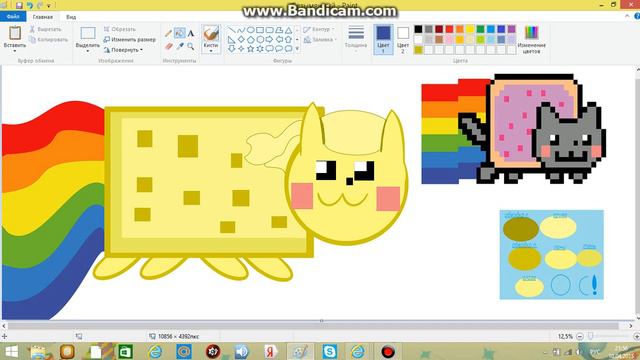Click the Вырезать cut button
This screenshot has width=640, height=360.
46,29
